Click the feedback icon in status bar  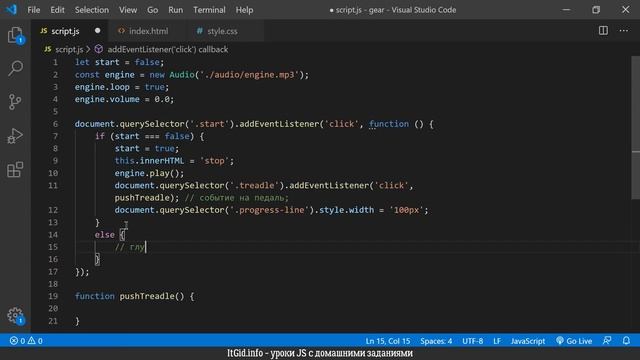[x=607, y=340]
